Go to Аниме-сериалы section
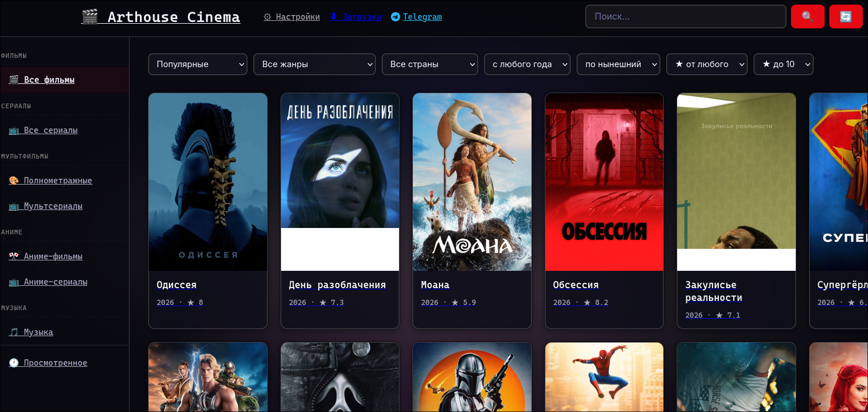The image size is (868, 412). (x=64, y=282)
